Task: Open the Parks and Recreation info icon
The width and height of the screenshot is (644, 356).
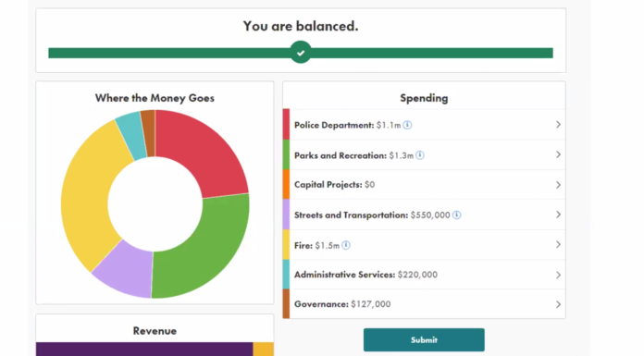Action: [x=420, y=155]
